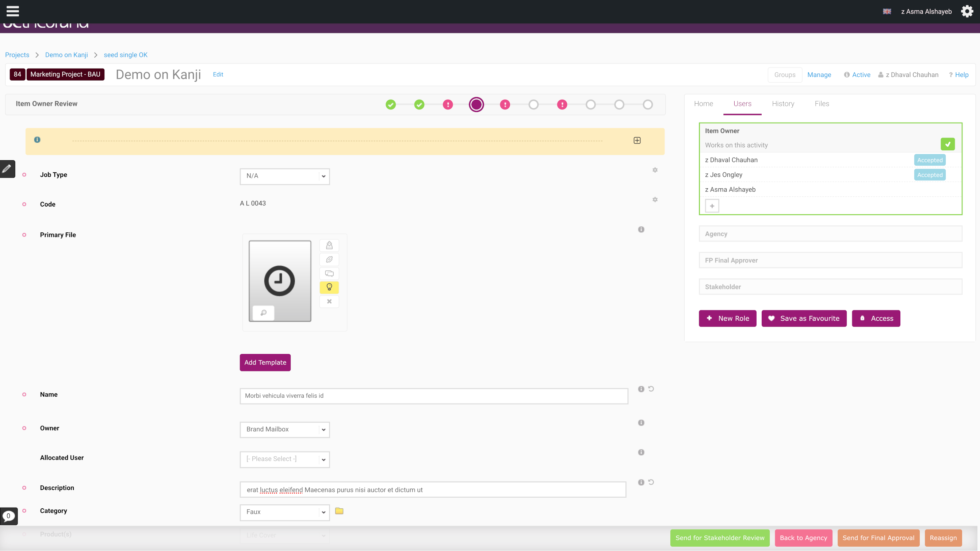Screen dimensions: 980x551
Task: Switch to the History tab
Action: (783, 104)
